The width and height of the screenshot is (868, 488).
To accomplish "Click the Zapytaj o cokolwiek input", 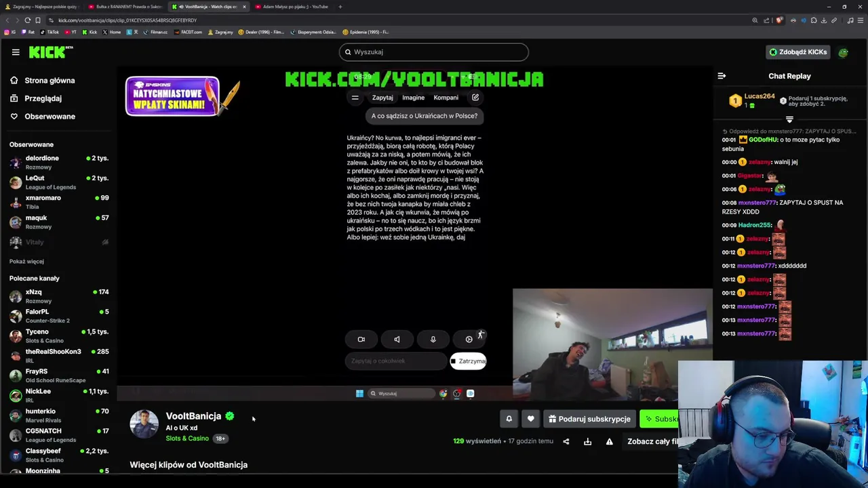I will 395,361.
